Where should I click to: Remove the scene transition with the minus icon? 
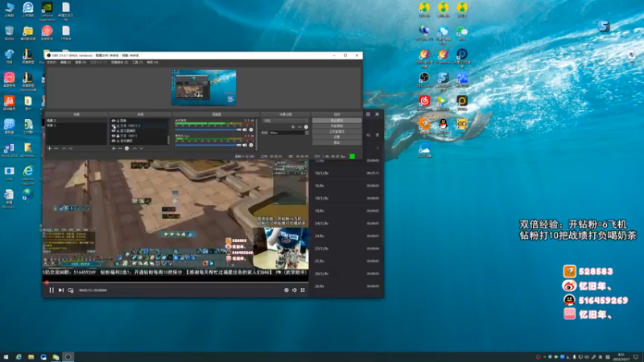(x=299, y=127)
